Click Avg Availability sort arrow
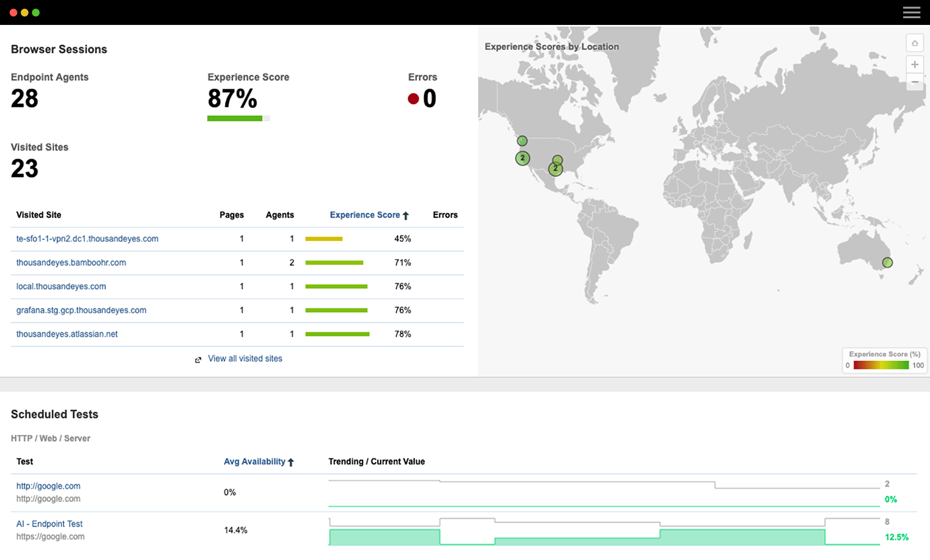This screenshot has width=930, height=560. [291, 462]
